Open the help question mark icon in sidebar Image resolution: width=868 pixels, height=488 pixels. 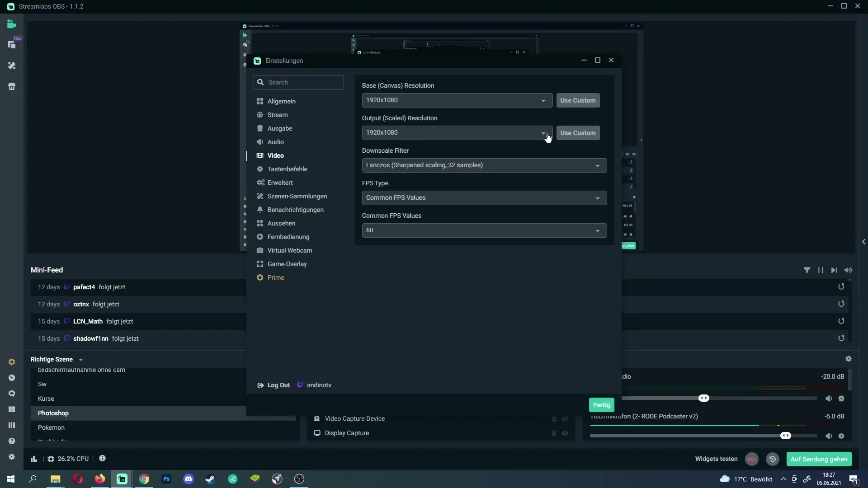coord(12,441)
